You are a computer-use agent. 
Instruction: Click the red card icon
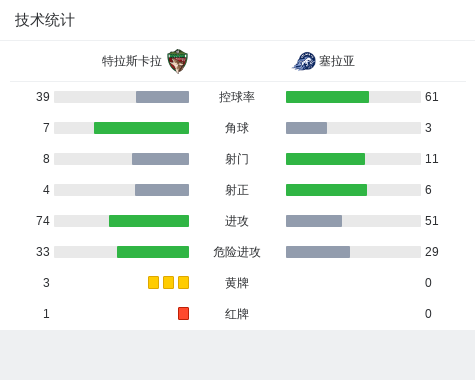click(183, 313)
